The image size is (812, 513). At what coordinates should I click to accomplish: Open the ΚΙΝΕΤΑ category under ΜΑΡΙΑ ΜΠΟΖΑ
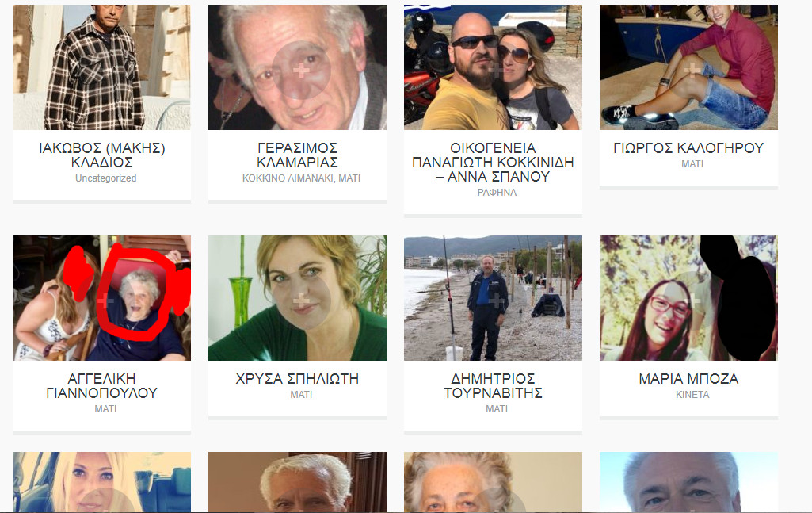[x=692, y=394]
